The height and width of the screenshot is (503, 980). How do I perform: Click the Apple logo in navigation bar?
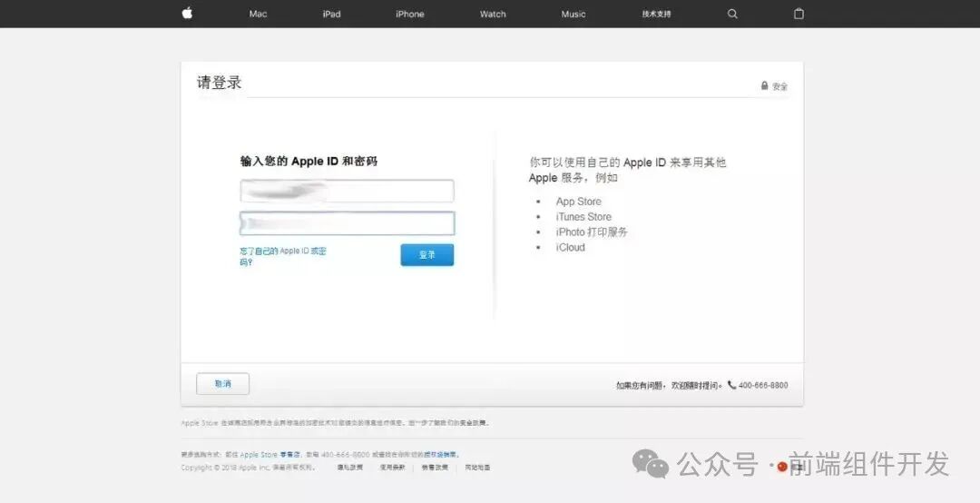[187, 13]
